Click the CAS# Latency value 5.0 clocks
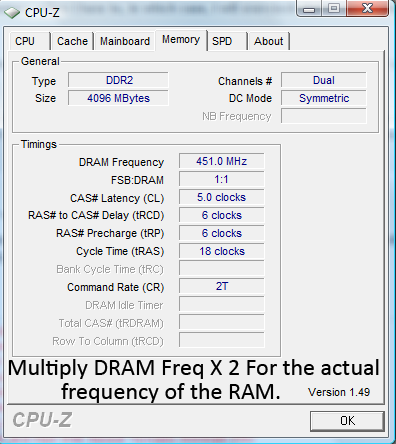 [222, 197]
